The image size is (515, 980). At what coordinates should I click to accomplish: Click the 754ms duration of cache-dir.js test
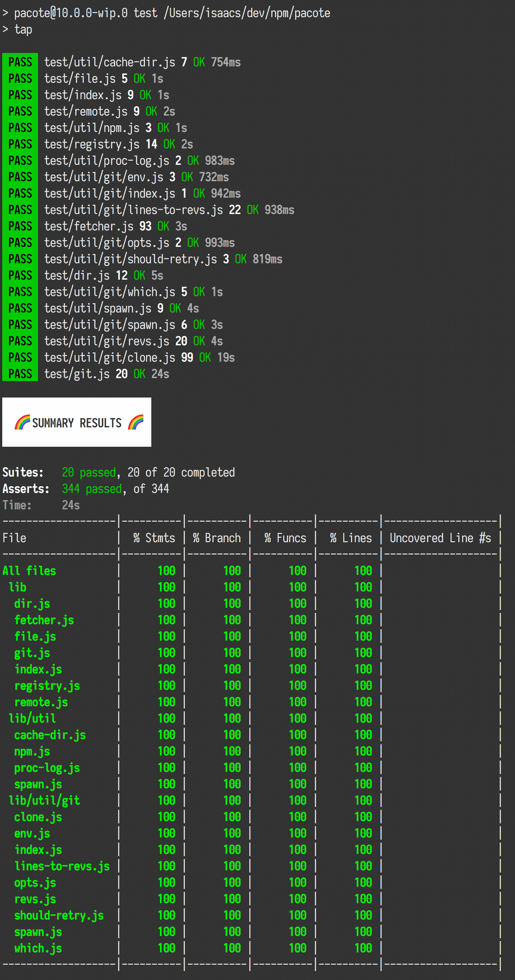(226, 62)
